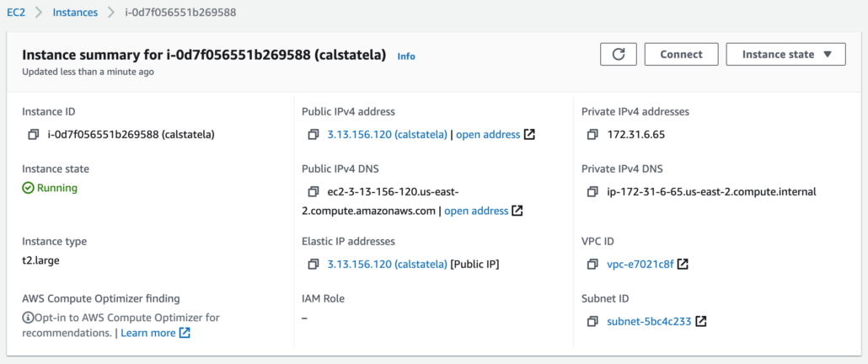Copy the VPC ID

click(x=593, y=265)
